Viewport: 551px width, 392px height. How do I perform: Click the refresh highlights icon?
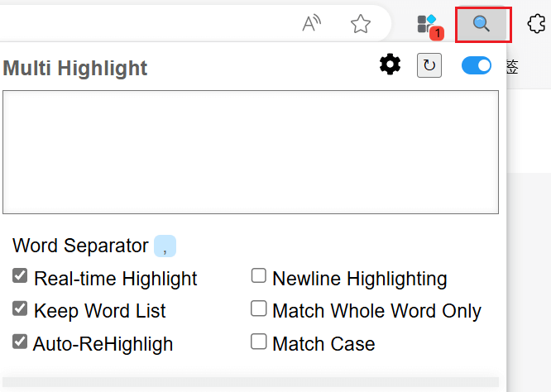click(x=429, y=65)
